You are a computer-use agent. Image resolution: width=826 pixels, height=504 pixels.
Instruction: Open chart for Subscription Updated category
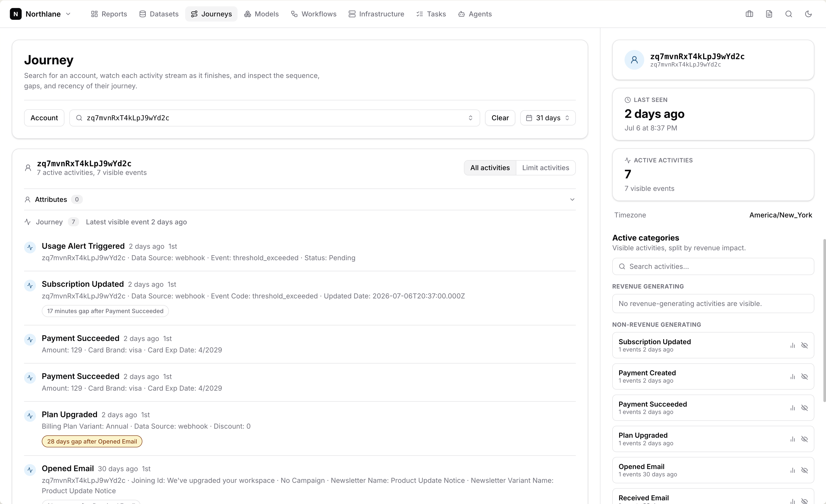pos(793,345)
